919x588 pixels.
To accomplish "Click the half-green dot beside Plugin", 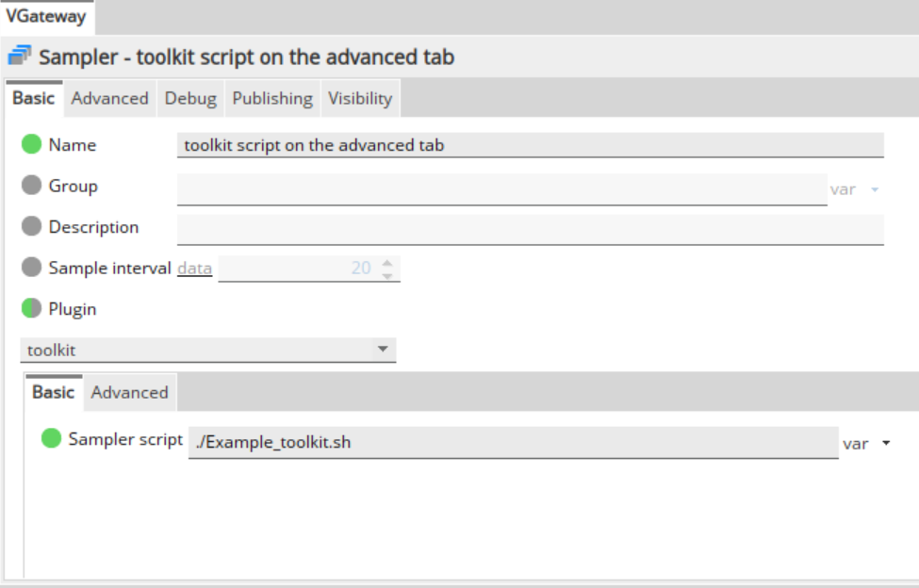I will 32,309.
